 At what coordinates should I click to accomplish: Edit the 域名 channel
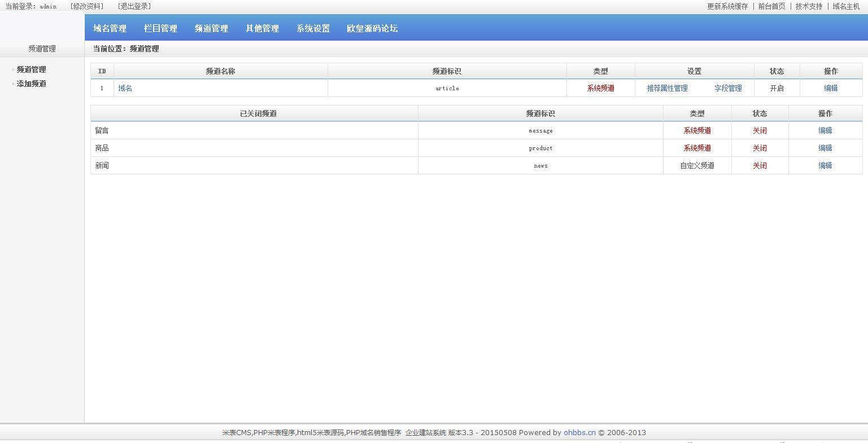(831, 88)
